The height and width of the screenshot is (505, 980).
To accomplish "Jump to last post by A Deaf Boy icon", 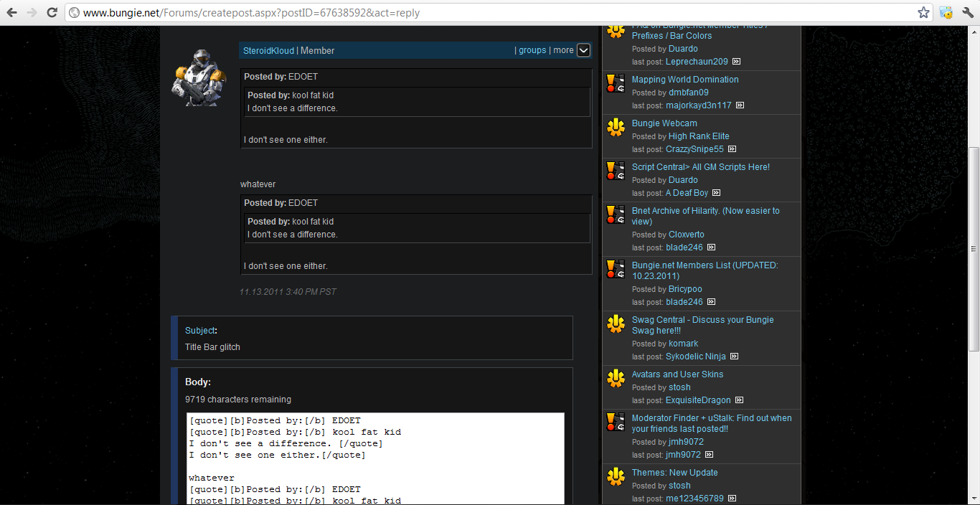I will point(716,193).
